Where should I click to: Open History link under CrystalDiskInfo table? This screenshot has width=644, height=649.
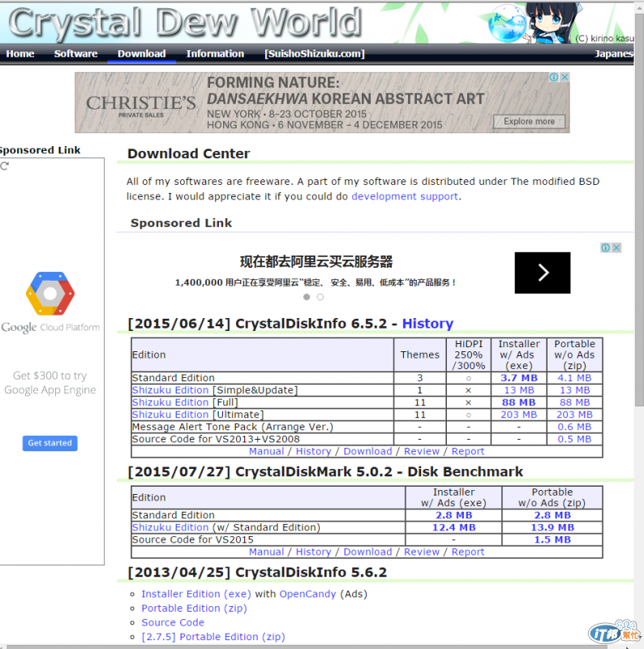click(x=313, y=451)
